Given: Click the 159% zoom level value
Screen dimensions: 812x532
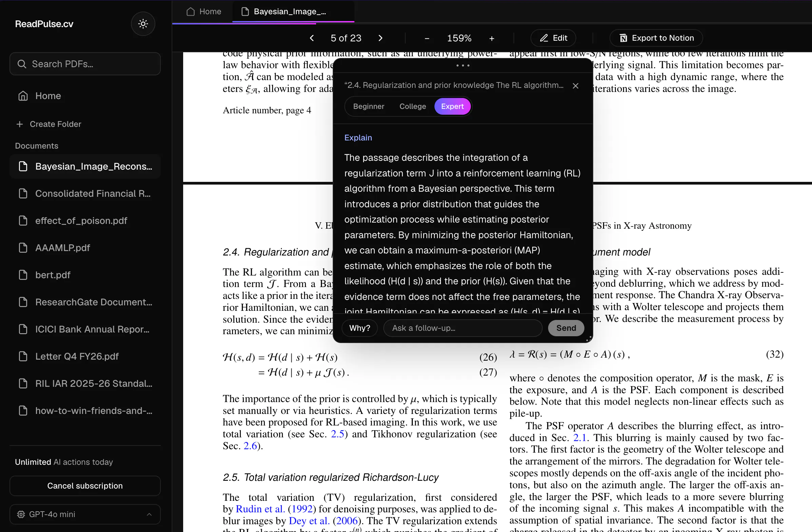Looking at the screenshot, I should click(x=459, y=38).
